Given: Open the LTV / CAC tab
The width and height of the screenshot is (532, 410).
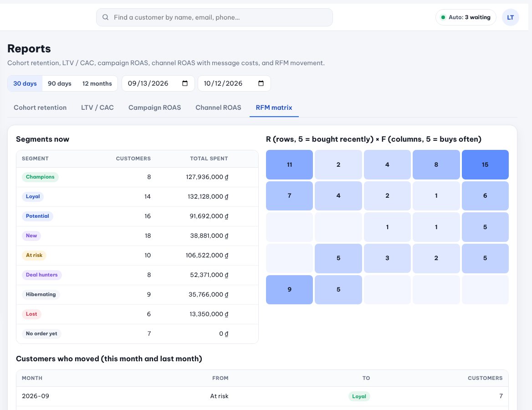Looking at the screenshot, I should tap(97, 108).
